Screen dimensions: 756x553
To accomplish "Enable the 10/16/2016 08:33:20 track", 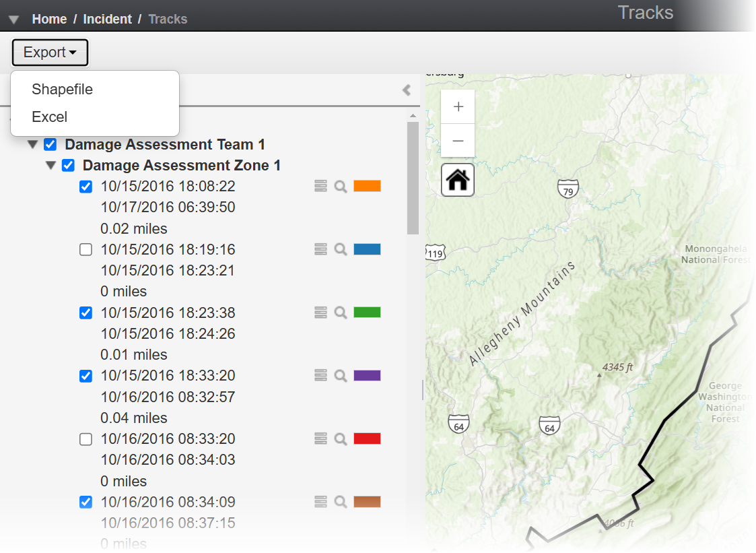I will click(x=85, y=438).
